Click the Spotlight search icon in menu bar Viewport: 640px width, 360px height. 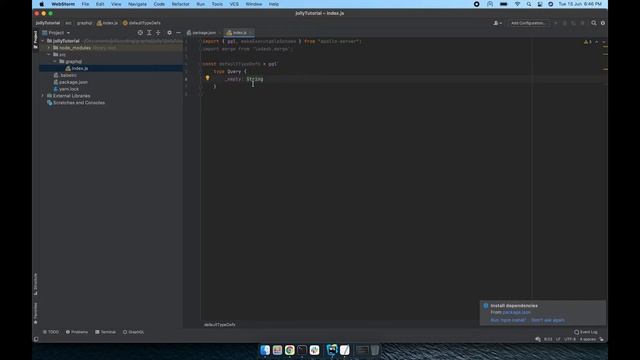tap(529, 4)
